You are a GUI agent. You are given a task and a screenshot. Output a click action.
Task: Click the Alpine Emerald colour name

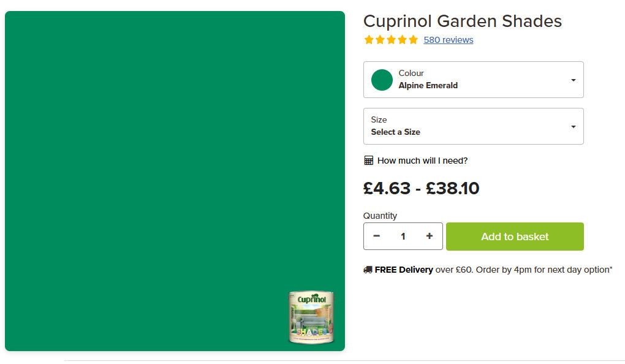point(428,85)
